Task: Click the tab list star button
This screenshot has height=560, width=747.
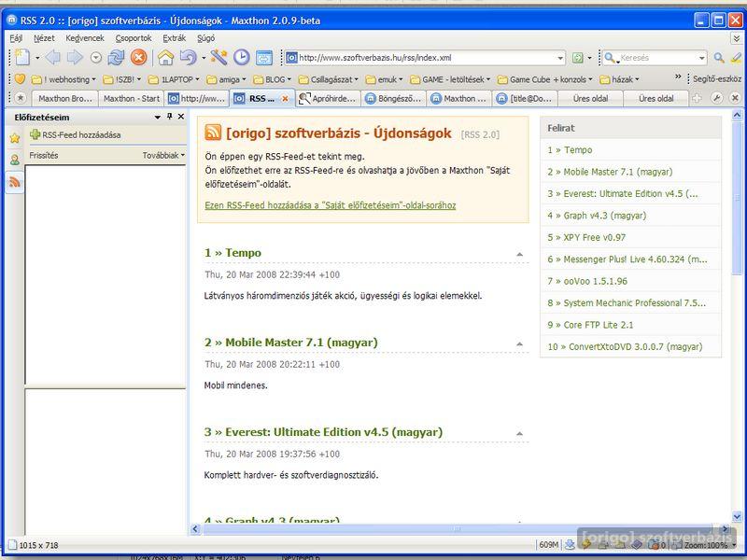Action: point(20,99)
